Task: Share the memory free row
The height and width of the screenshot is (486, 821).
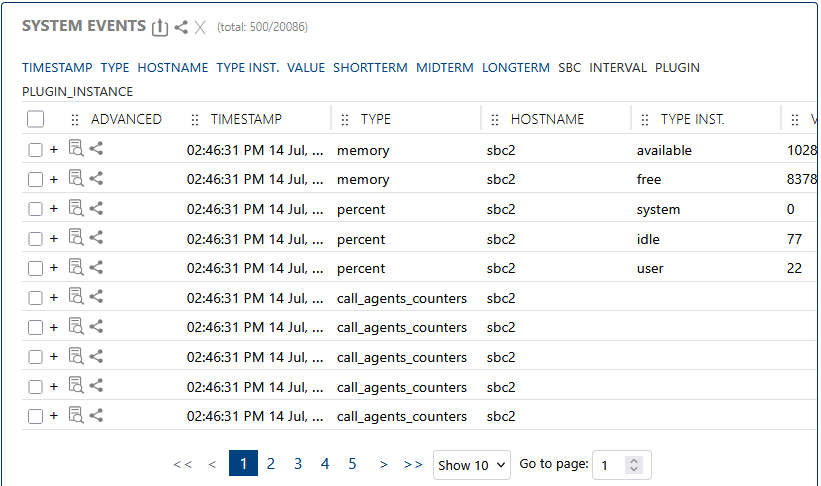Action: coord(96,179)
